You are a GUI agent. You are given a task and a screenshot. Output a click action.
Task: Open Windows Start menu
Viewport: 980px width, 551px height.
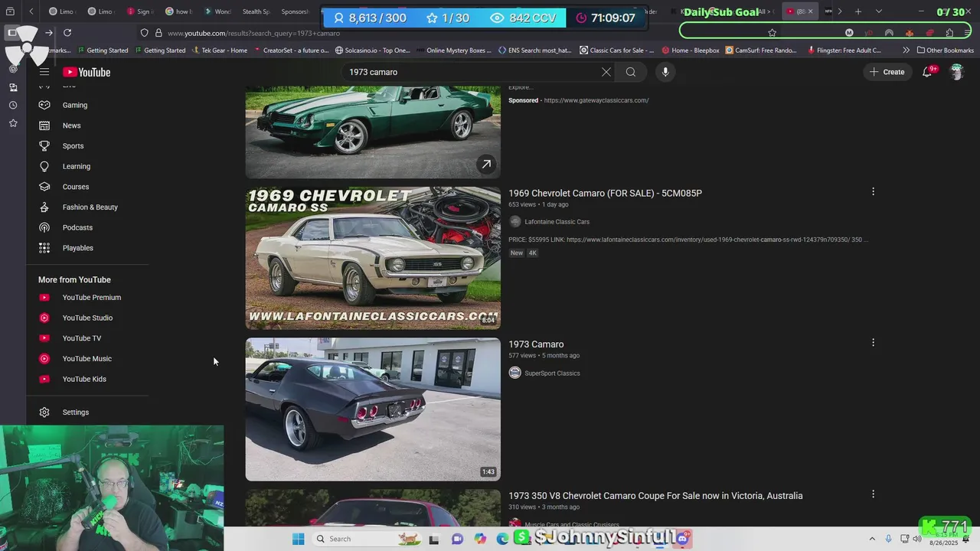tap(298, 539)
